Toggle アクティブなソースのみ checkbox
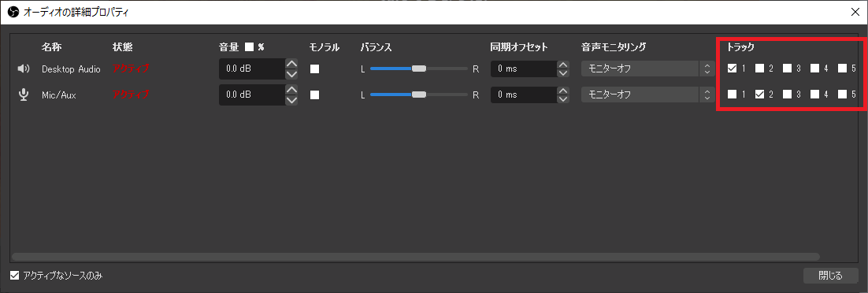868x293 pixels. [x=15, y=275]
